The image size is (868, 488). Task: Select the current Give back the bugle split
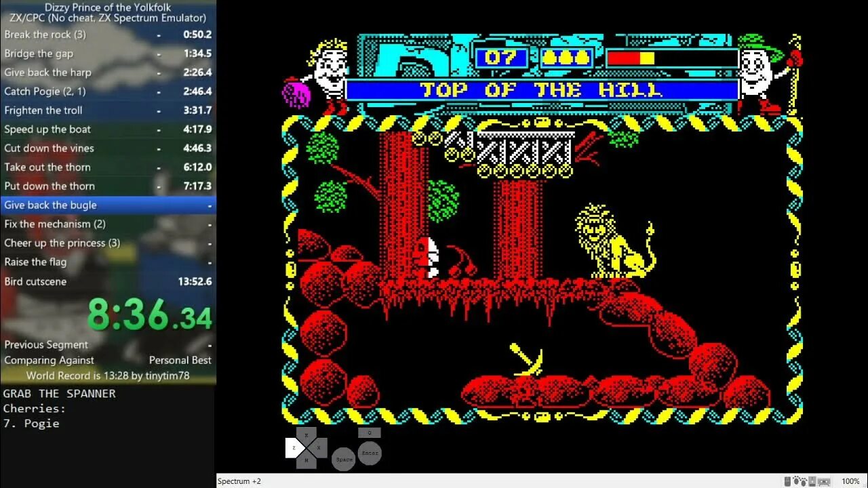tap(108, 205)
